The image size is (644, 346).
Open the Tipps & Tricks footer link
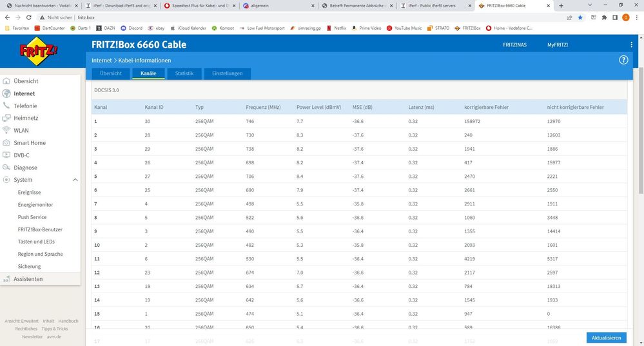point(55,329)
